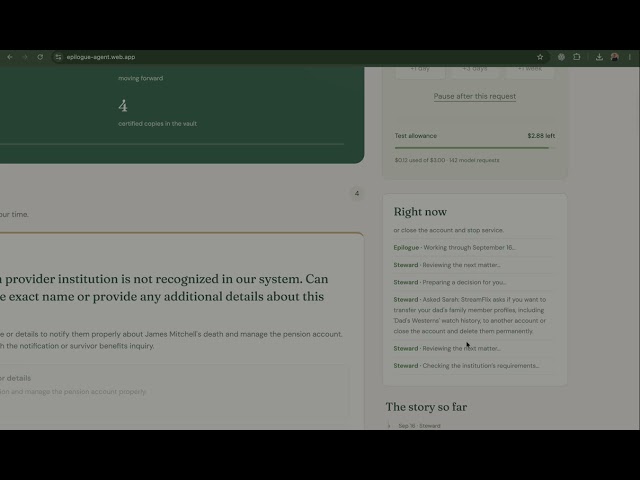Image resolution: width=640 pixels, height=480 pixels.
Task: Click the provider institution not recognized question
Action: [164, 287]
